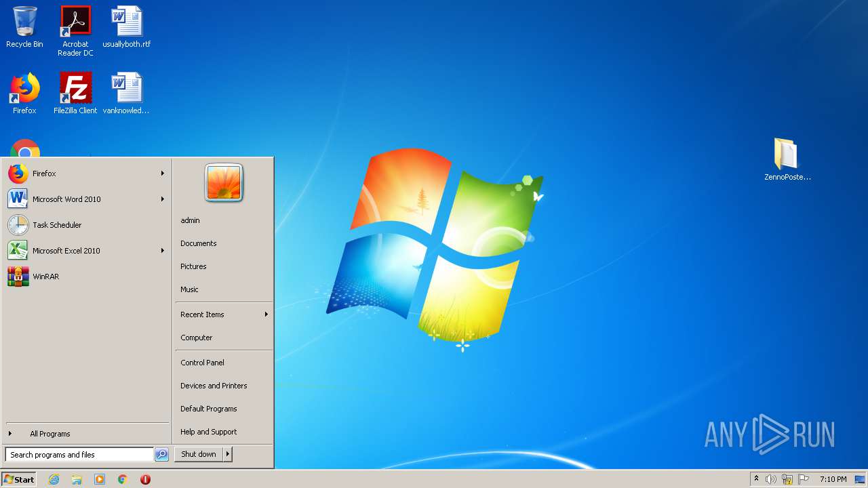This screenshot has height=488, width=868.
Task: Expand Microsoft Excel 2010 jump list arrow
Action: pos(163,251)
